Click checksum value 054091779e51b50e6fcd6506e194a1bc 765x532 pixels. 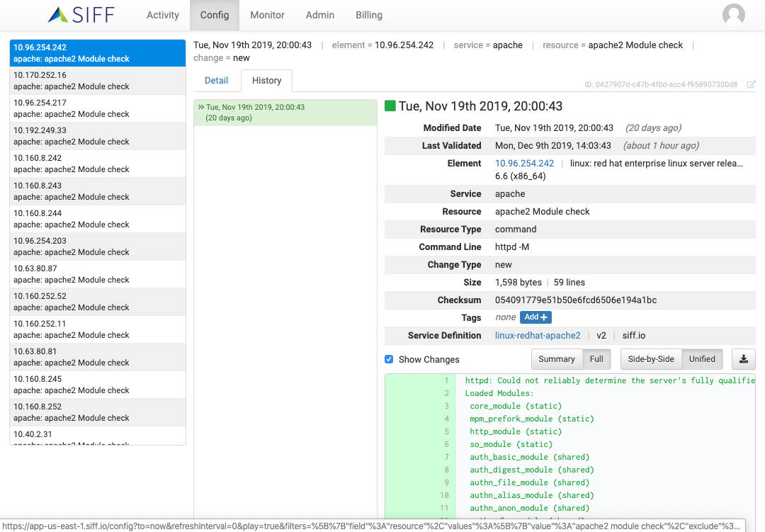point(576,300)
